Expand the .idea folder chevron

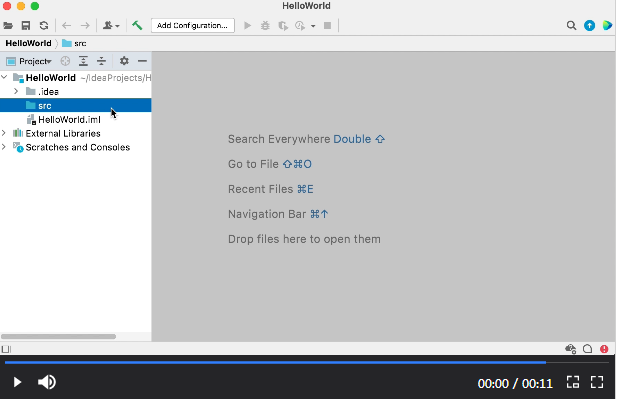[16, 91]
